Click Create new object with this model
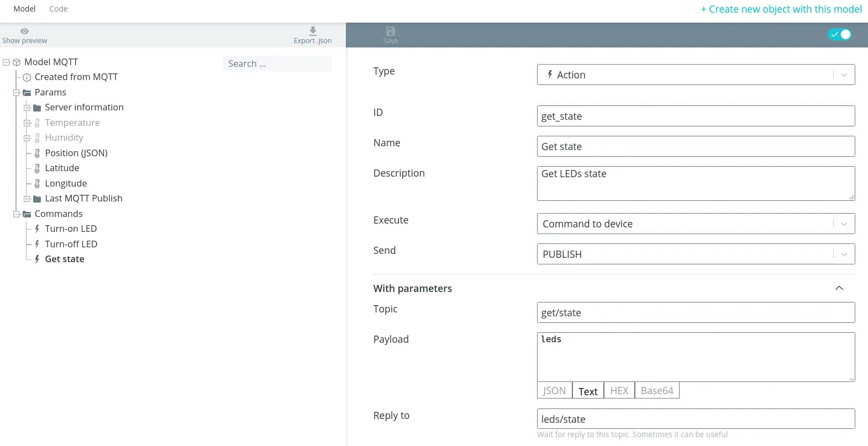The width and height of the screenshot is (868, 446). [781, 9]
